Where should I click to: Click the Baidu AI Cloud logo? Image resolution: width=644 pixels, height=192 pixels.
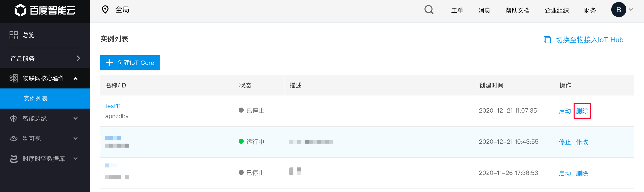coord(45,10)
